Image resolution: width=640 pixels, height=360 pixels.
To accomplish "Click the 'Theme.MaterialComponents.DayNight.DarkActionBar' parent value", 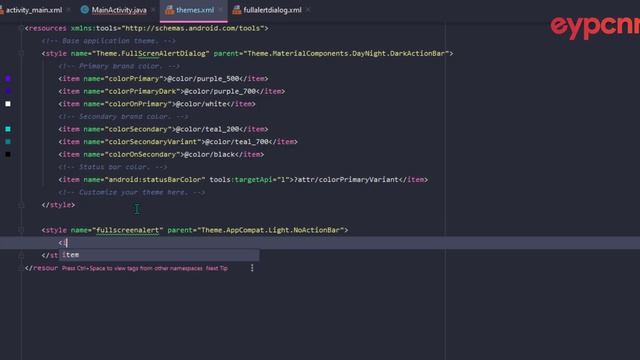I will (x=346, y=53).
